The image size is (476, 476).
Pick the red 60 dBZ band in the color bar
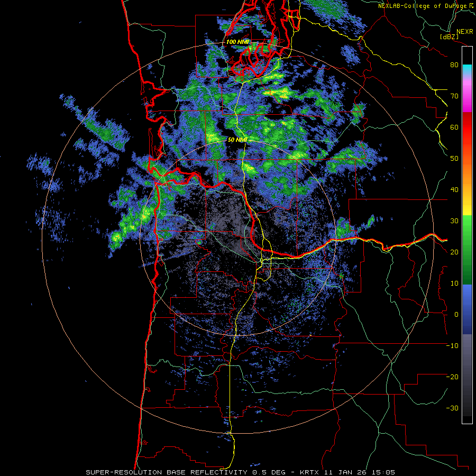tap(467, 127)
